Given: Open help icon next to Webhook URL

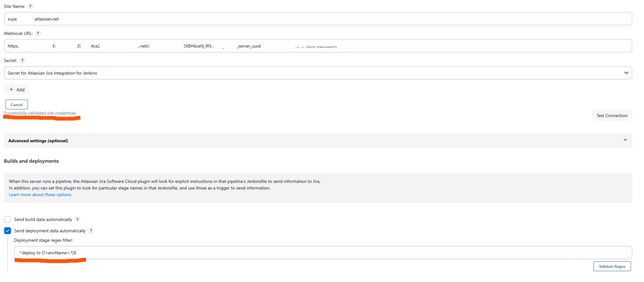Looking at the screenshot, I should 38,33.
